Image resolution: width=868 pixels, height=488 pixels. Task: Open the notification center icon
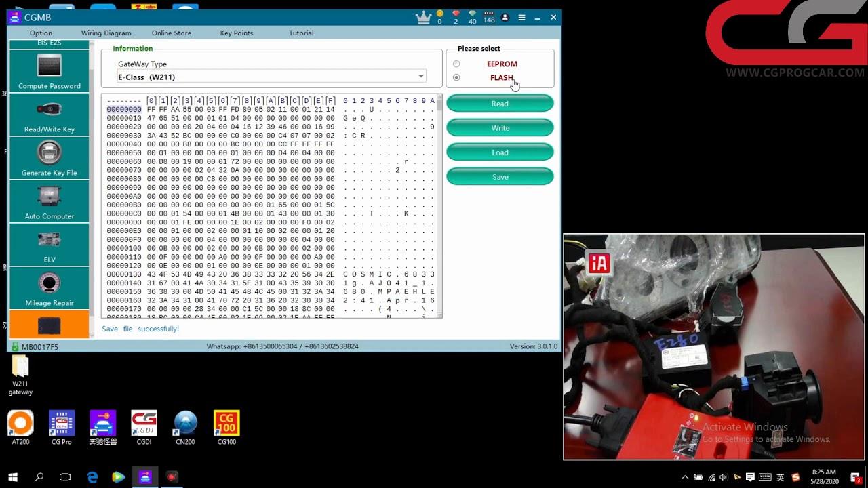(856, 477)
